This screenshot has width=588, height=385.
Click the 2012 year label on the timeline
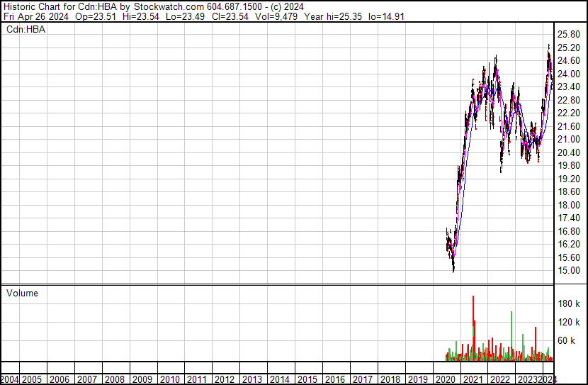click(225, 379)
